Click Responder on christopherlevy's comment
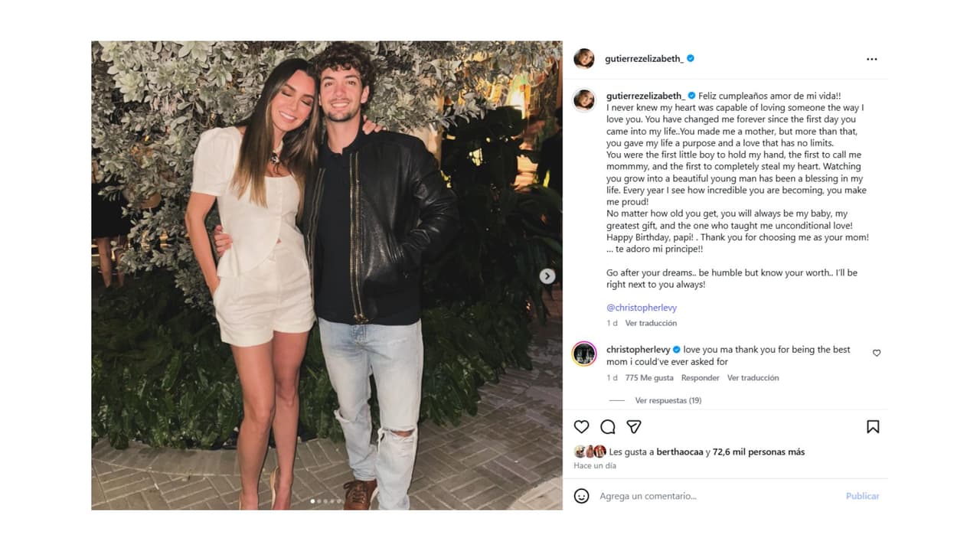The width and height of the screenshot is (980, 551). (x=701, y=378)
